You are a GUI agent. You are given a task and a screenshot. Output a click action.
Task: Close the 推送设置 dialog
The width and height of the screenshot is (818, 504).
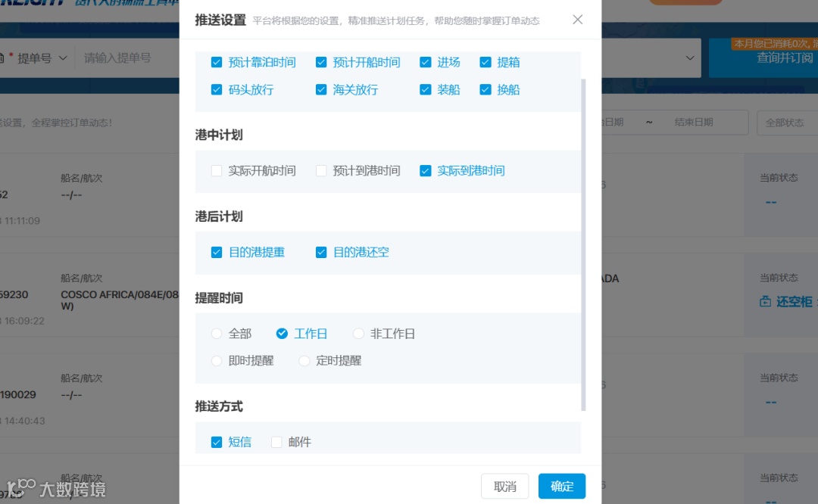(577, 20)
